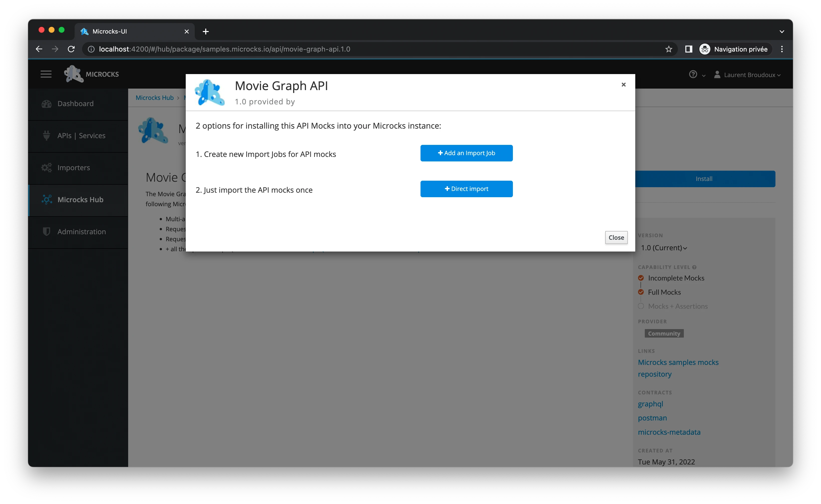Image resolution: width=821 pixels, height=504 pixels.
Task: Click Add an Import Job button
Action: pos(466,153)
